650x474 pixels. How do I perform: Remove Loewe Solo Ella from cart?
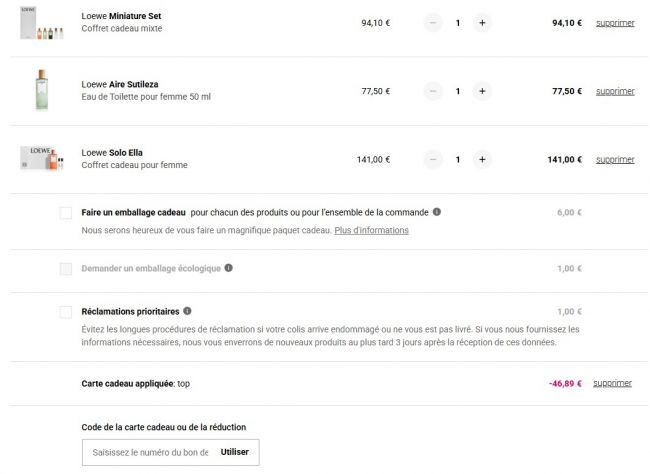(615, 159)
